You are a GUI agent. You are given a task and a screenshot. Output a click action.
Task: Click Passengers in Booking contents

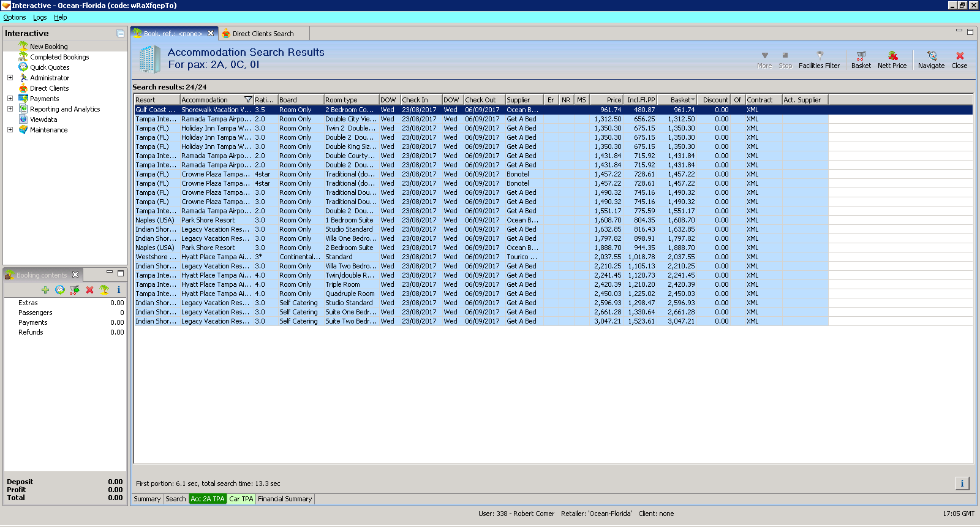click(35, 313)
